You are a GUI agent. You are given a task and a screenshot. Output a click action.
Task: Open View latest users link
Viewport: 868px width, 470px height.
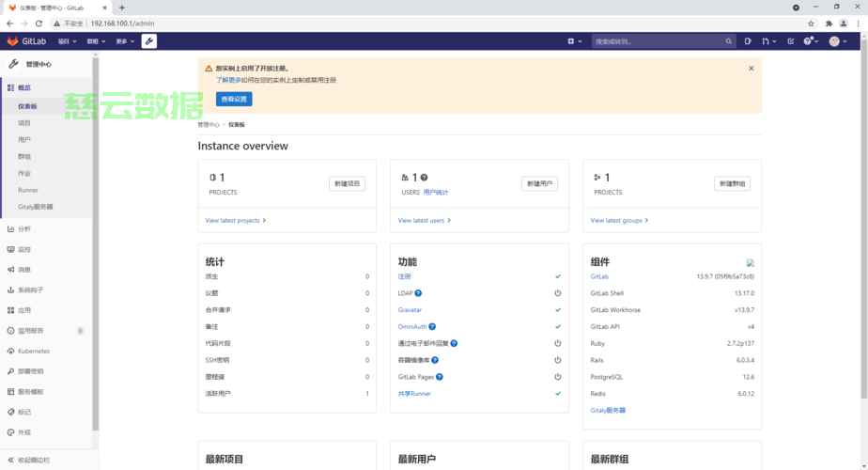point(424,220)
